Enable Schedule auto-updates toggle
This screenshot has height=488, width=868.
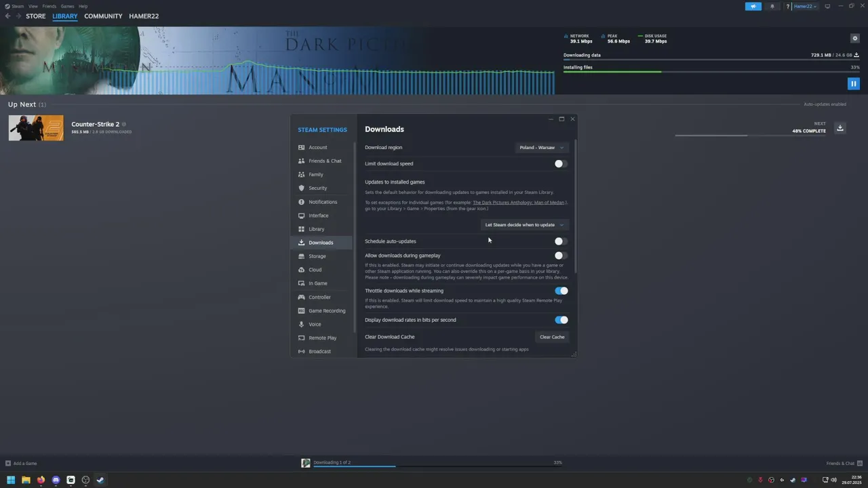[x=560, y=241]
